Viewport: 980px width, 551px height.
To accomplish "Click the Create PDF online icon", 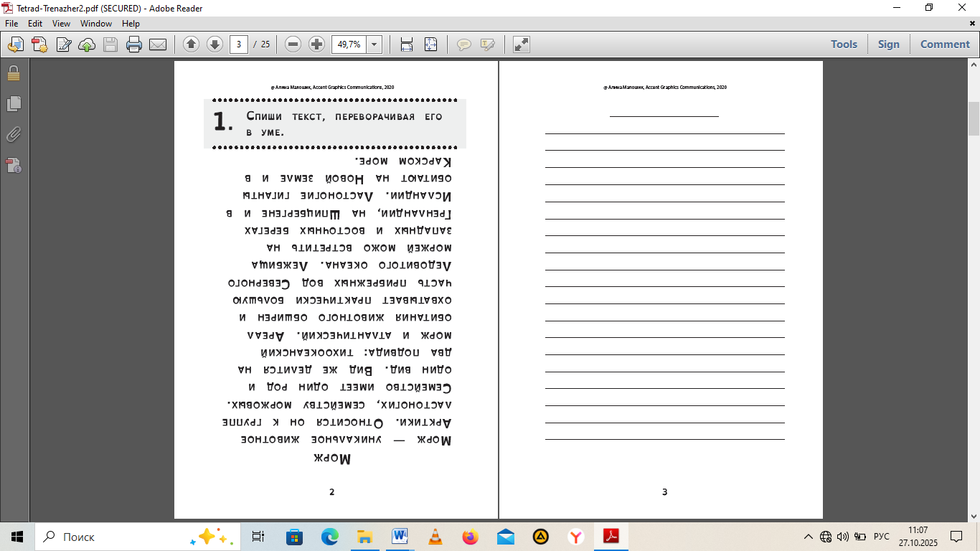I will coord(39,44).
